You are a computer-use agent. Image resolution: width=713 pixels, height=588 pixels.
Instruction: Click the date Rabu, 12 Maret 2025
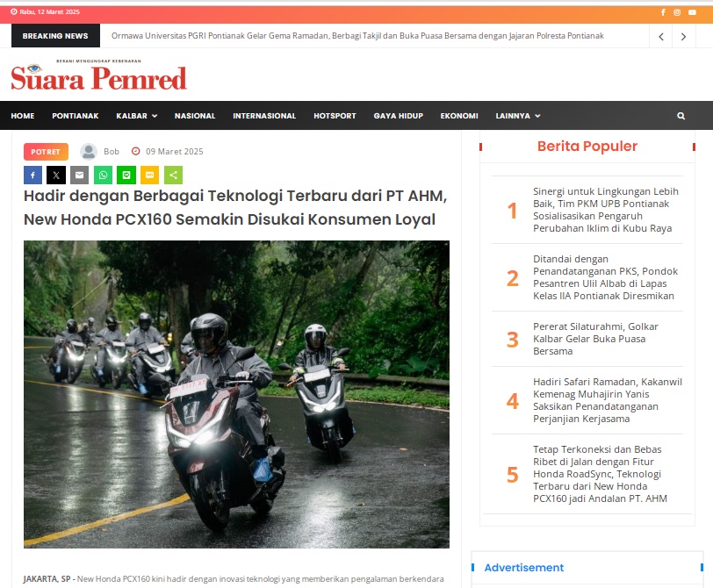tap(49, 11)
